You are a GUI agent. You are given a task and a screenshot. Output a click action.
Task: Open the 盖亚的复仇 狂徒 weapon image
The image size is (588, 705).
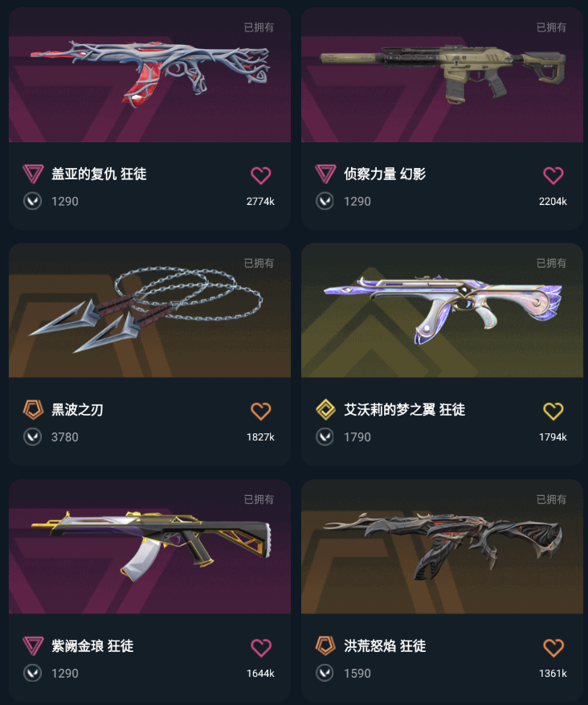coord(149,75)
